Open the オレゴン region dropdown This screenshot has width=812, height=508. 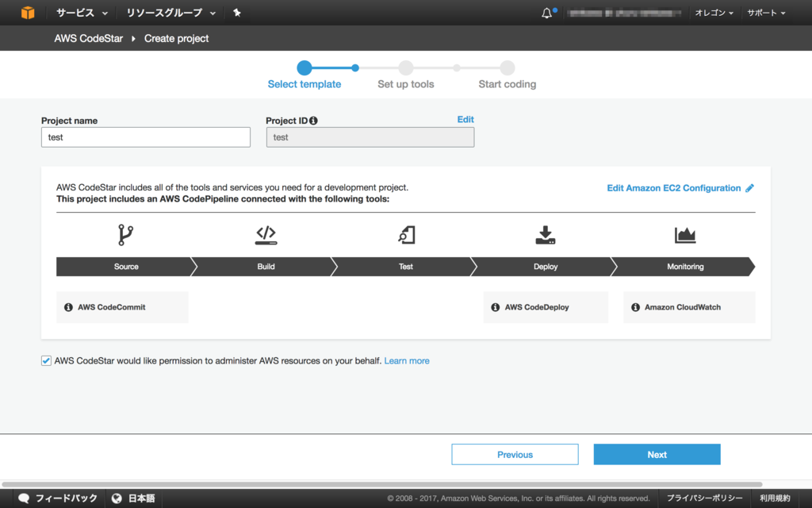click(714, 13)
